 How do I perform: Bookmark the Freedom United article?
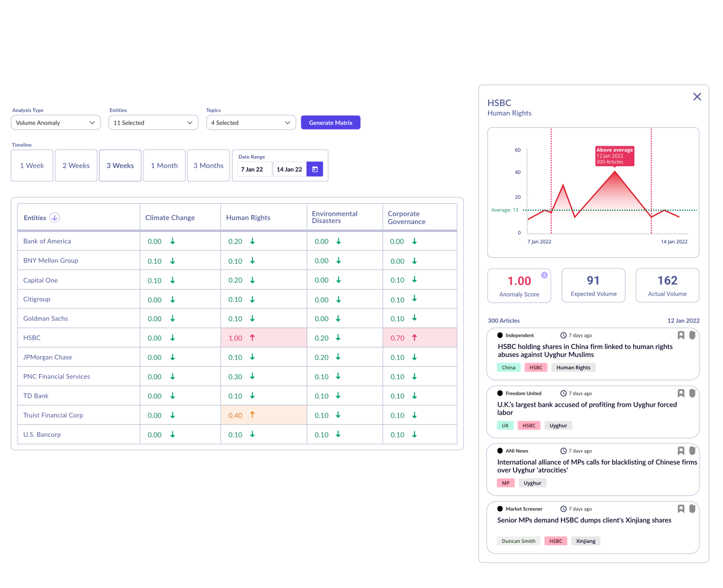681,393
